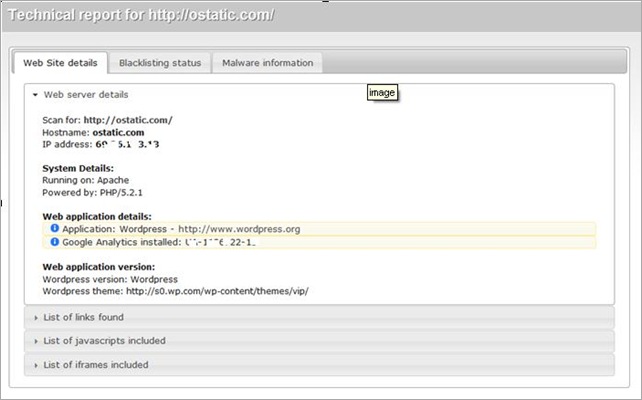Click the Technical report page title
Screen dimensions: 642x400
pyautogui.click(x=141, y=16)
